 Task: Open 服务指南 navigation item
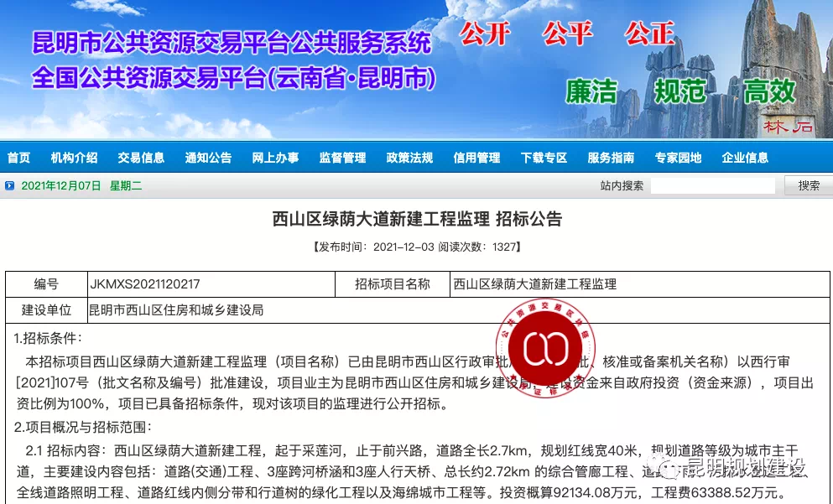pos(611,158)
